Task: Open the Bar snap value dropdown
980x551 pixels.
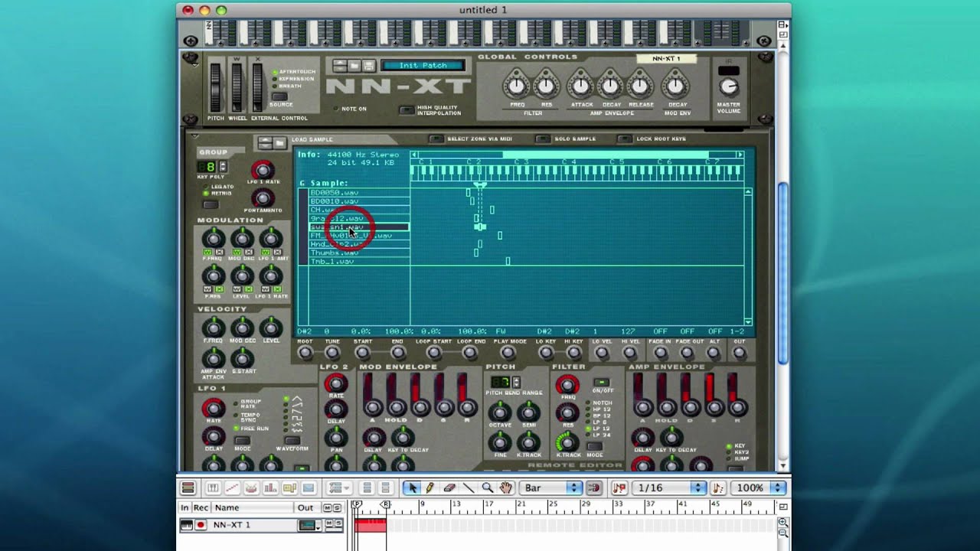Action: click(x=550, y=487)
